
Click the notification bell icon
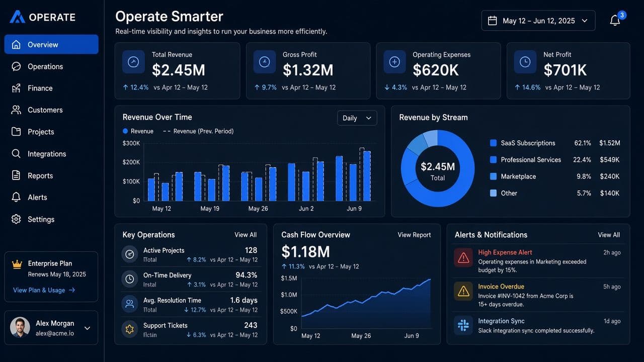(x=615, y=21)
